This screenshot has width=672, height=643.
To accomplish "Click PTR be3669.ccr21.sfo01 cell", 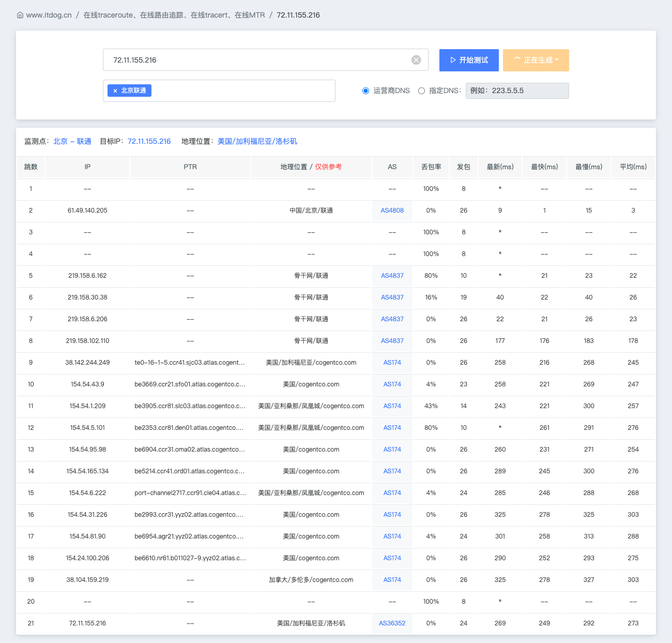I will [x=190, y=384].
